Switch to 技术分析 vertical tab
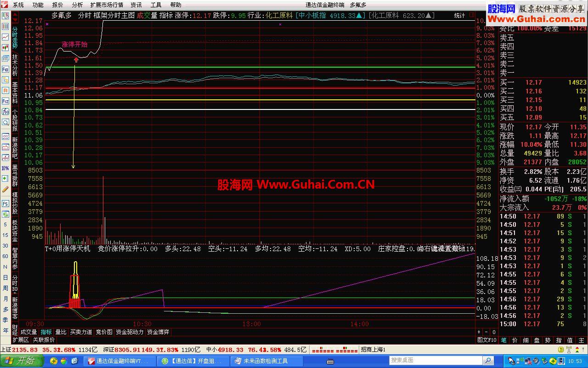Screen dimensions: 588x368 tap(15, 65)
